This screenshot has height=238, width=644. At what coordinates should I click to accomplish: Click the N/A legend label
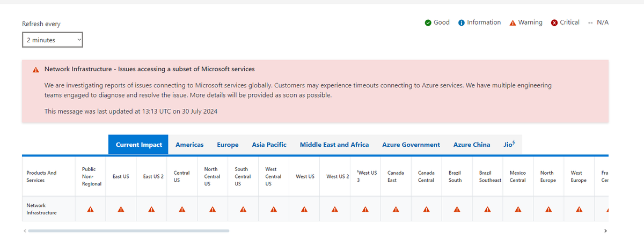[603, 23]
